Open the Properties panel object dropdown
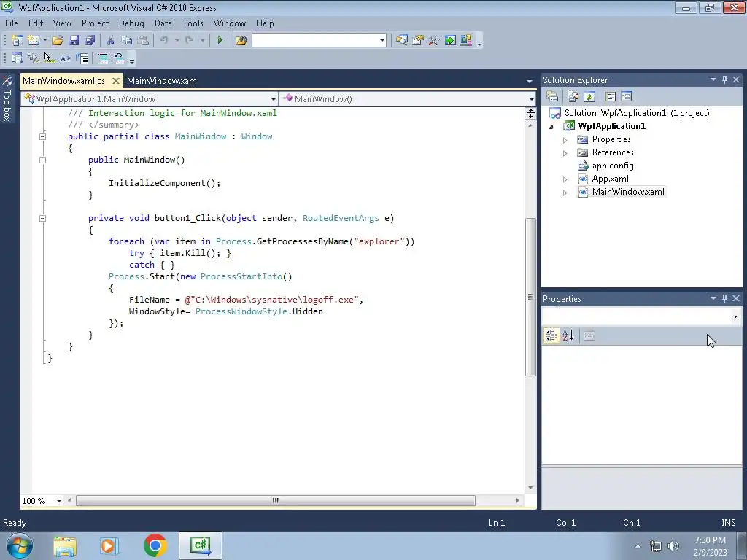Viewport: 747px width, 560px height. coord(735,316)
